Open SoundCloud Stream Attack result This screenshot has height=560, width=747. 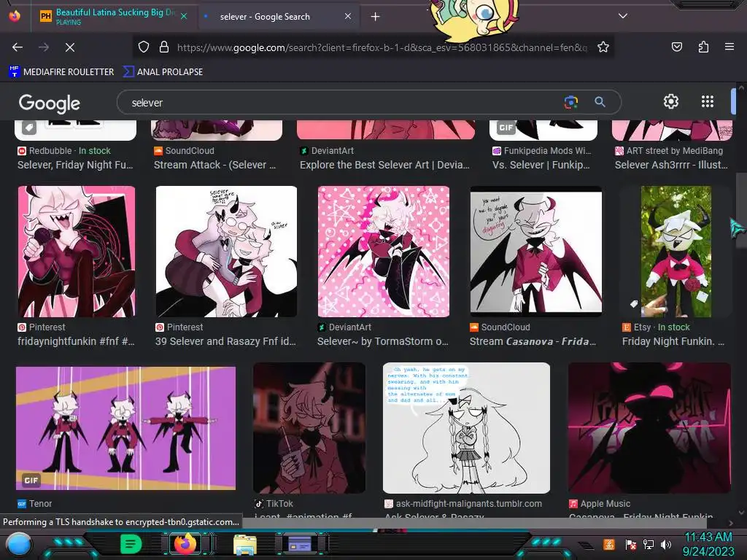click(x=215, y=165)
